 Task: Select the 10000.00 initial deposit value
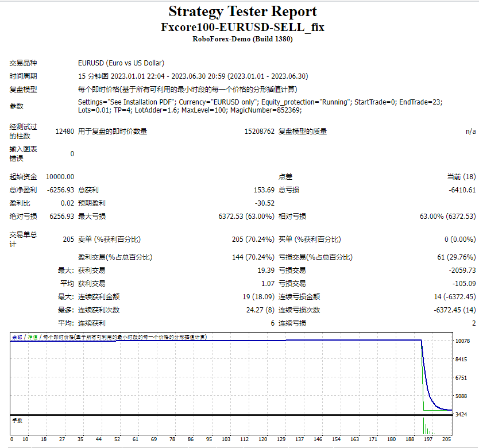(60, 177)
